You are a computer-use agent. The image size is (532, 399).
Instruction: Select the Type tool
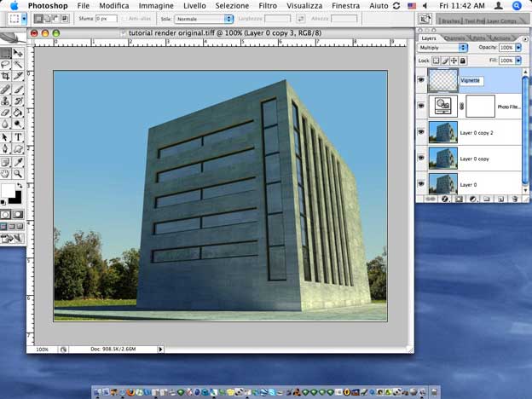pos(19,136)
